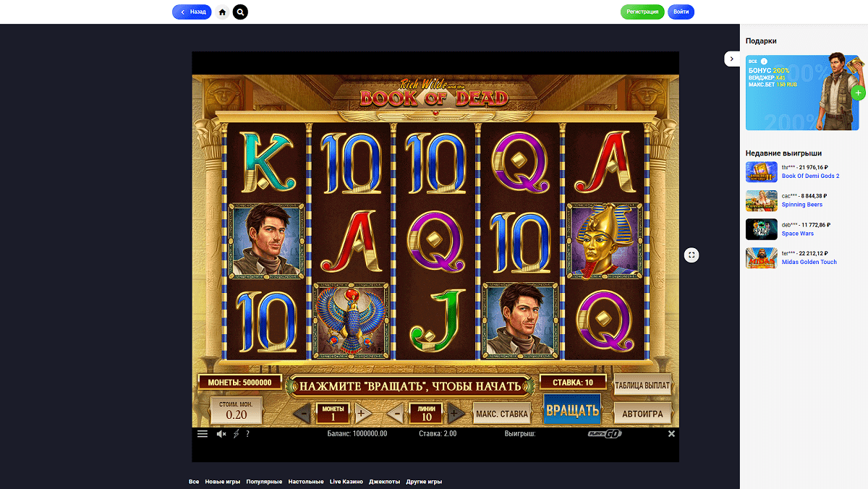The height and width of the screenshot is (489, 868).
Task: Open the ТАБЛИЦА ВЫПЛАТ paytable
Action: point(642,385)
